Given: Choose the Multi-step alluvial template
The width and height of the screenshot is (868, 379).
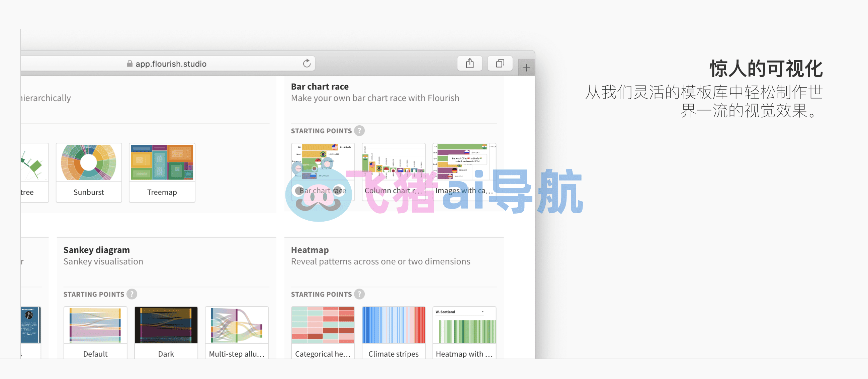Looking at the screenshot, I should coord(237,332).
